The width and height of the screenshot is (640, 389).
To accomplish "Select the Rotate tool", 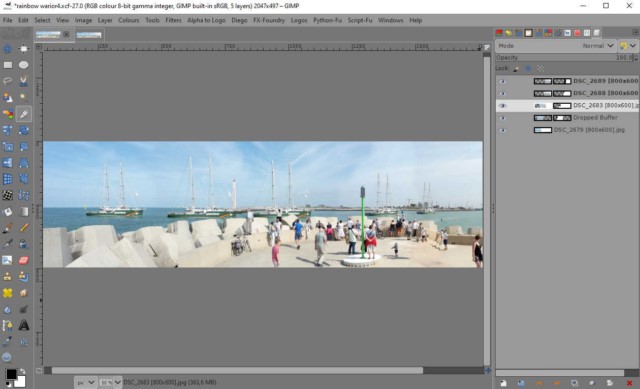I will (24, 130).
